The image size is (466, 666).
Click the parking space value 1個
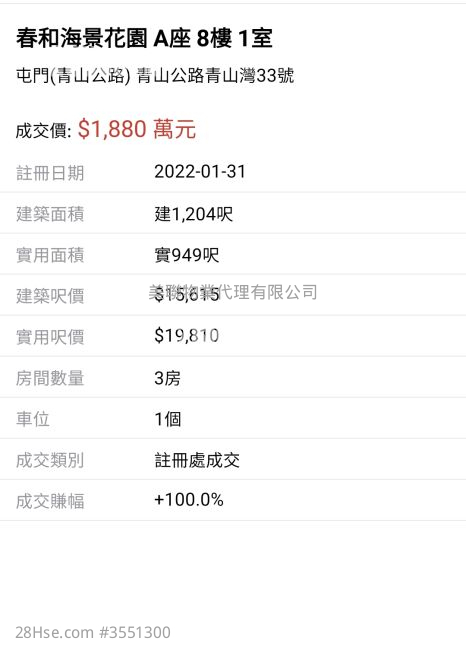click(x=168, y=419)
